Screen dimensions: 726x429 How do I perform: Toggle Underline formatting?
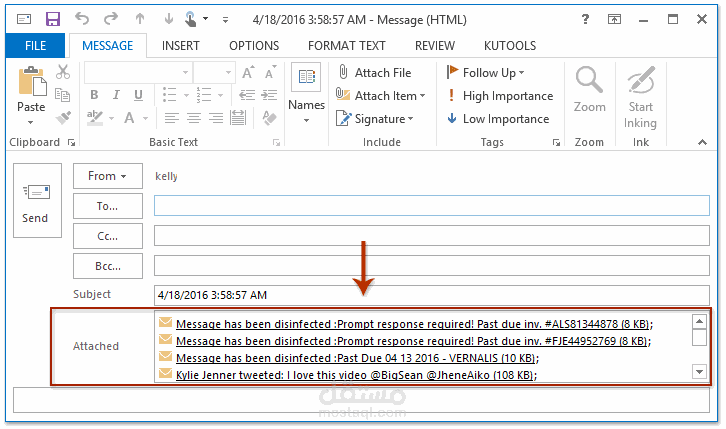tap(138, 95)
